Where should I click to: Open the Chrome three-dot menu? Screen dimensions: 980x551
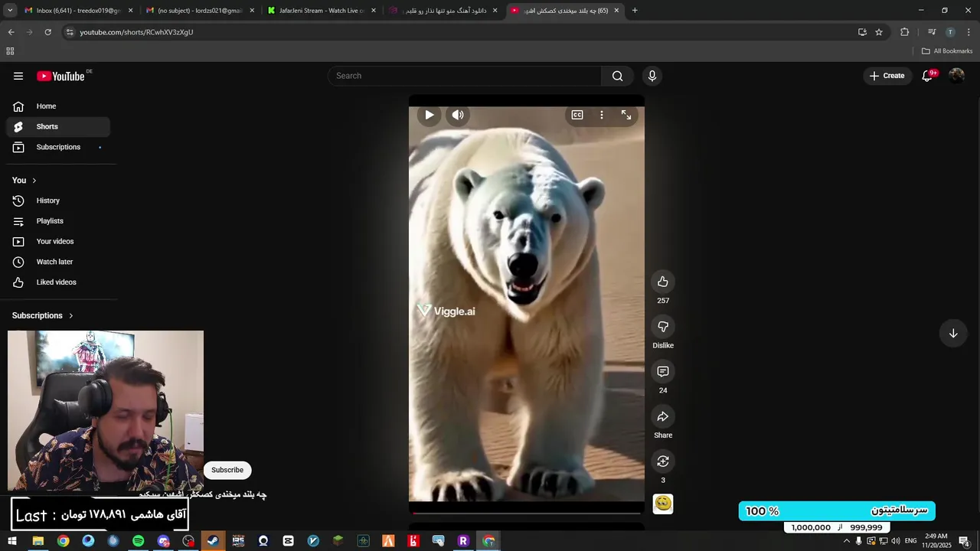[x=969, y=32]
